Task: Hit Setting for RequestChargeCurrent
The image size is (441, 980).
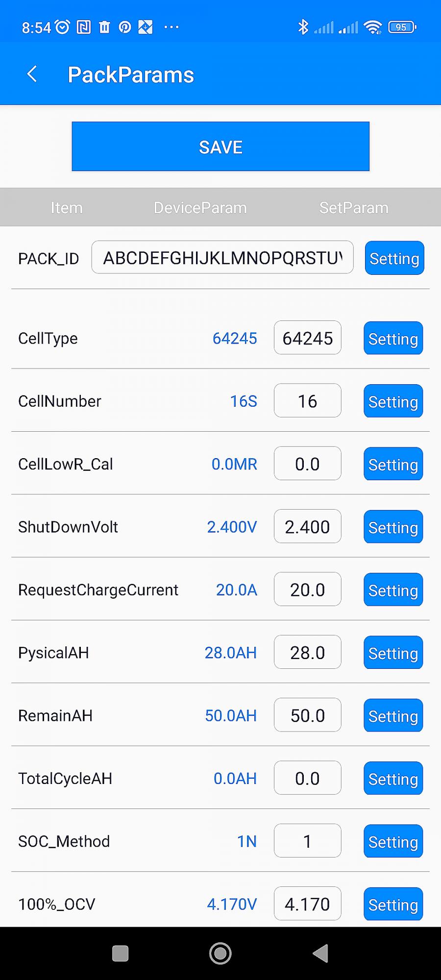Action: (393, 590)
